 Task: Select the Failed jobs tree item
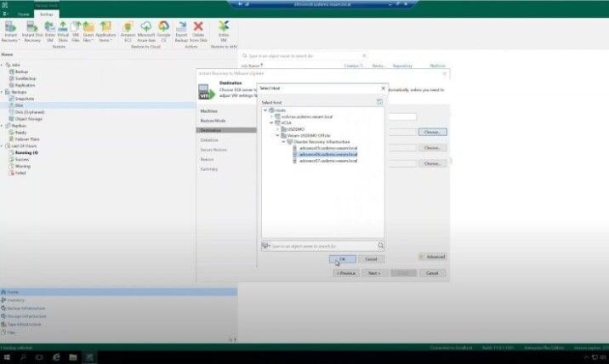tap(20, 173)
